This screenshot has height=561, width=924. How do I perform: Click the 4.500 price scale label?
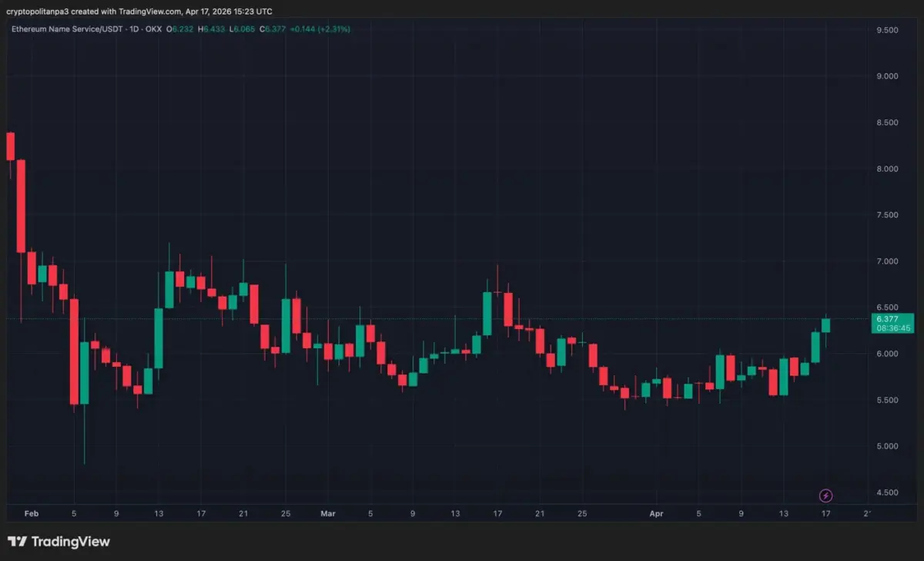coord(887,492)
